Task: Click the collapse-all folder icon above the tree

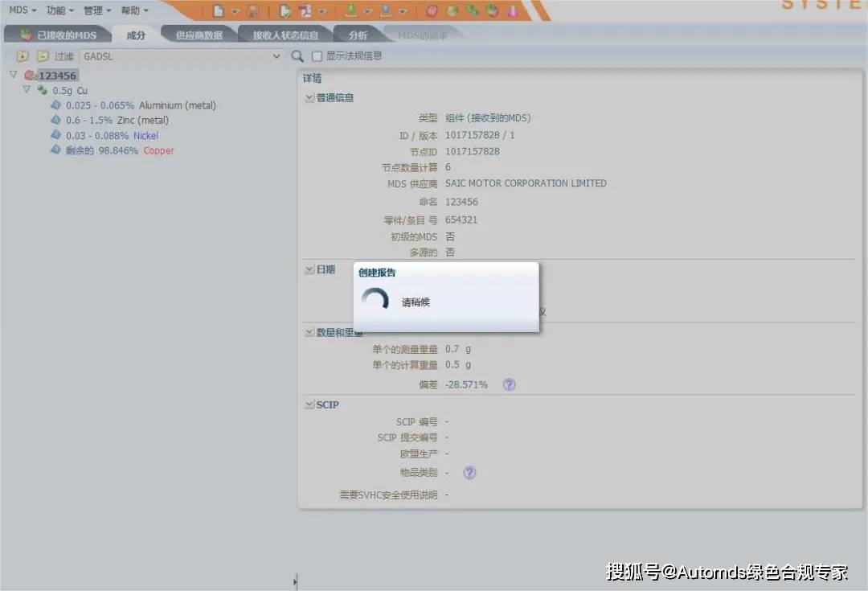Action: [43, 56]
